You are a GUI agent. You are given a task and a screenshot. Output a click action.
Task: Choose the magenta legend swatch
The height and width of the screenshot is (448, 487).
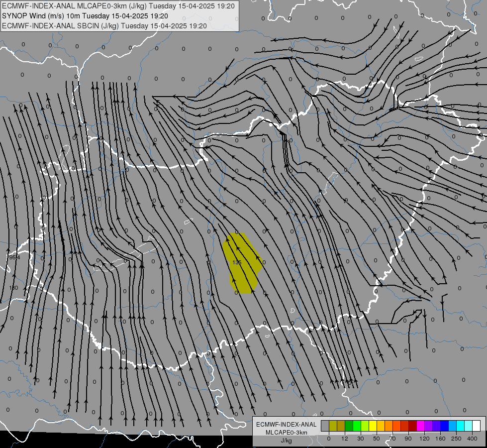(x=420, y=426)
